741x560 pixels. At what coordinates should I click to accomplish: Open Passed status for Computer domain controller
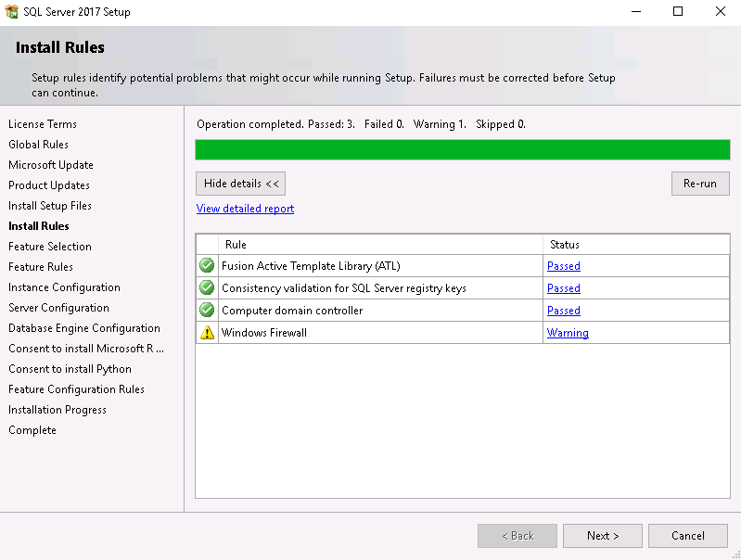(563, 311)
